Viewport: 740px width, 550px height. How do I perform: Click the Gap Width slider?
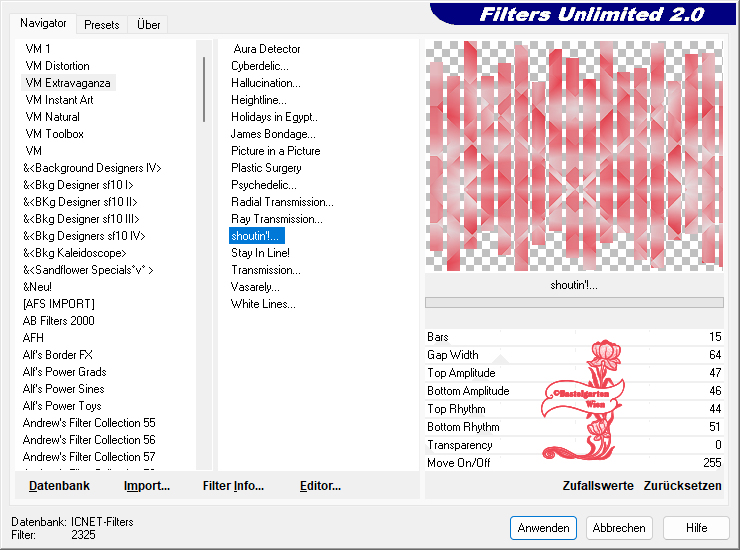[x=574, y=355]
